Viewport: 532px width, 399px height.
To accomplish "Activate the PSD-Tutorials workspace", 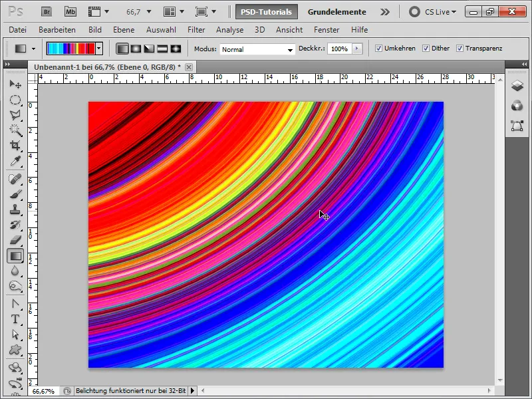I will click(267, 12).
